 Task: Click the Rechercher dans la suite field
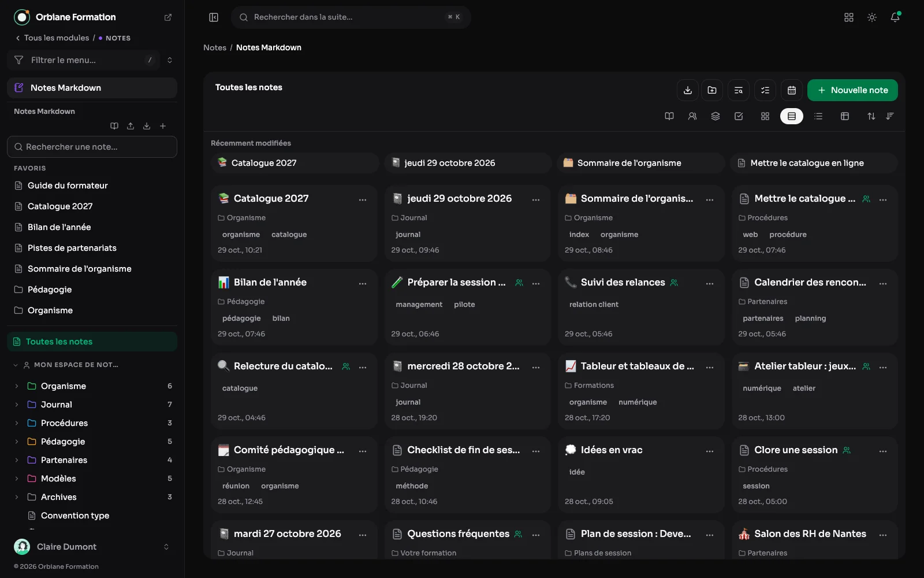(351, 17)
